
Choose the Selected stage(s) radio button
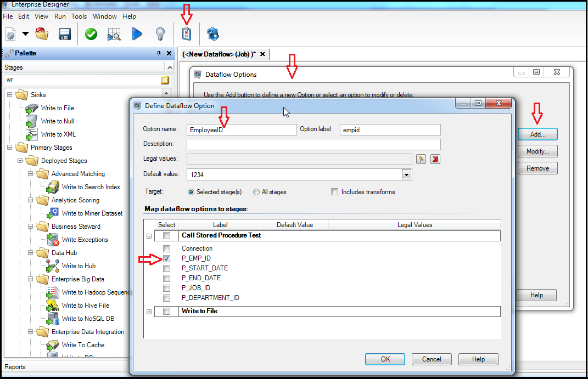click(x=191, y=192)
